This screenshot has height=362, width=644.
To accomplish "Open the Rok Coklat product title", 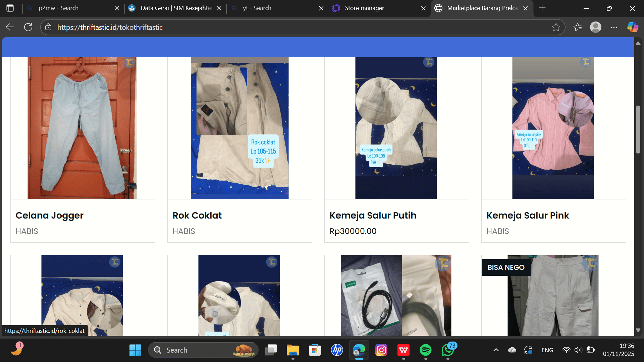I will 197,215.
